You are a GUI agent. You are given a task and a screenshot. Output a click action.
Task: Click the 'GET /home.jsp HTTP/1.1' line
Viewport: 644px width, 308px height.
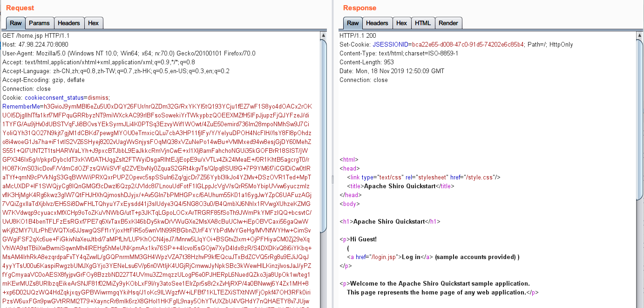click(x=36, y=35)
